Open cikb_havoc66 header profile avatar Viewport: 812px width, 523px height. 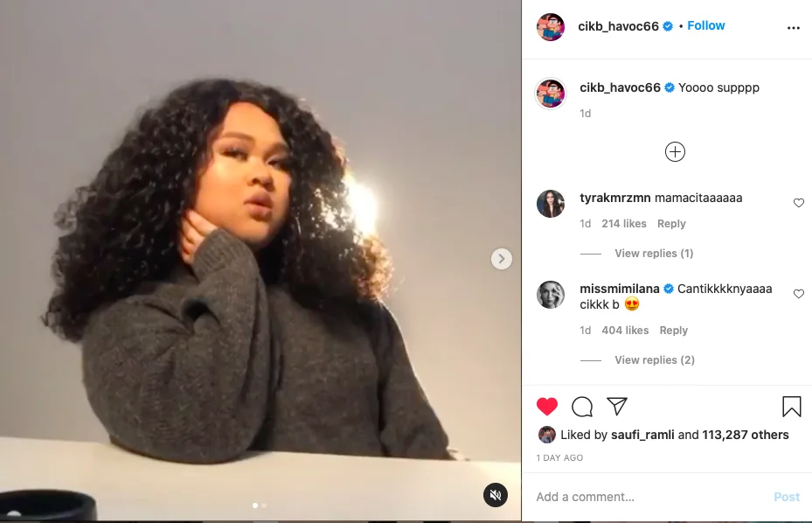click(551, 26)
